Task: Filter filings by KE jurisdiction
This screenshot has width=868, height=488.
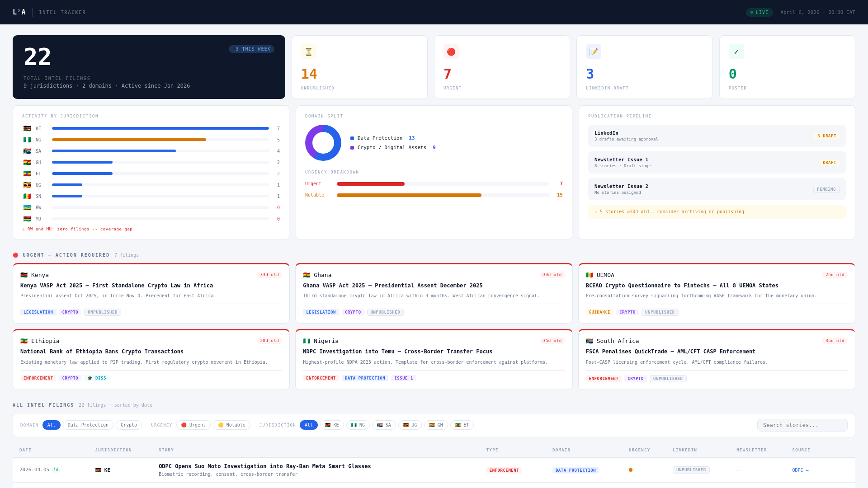Action: [x=332, y=425]
